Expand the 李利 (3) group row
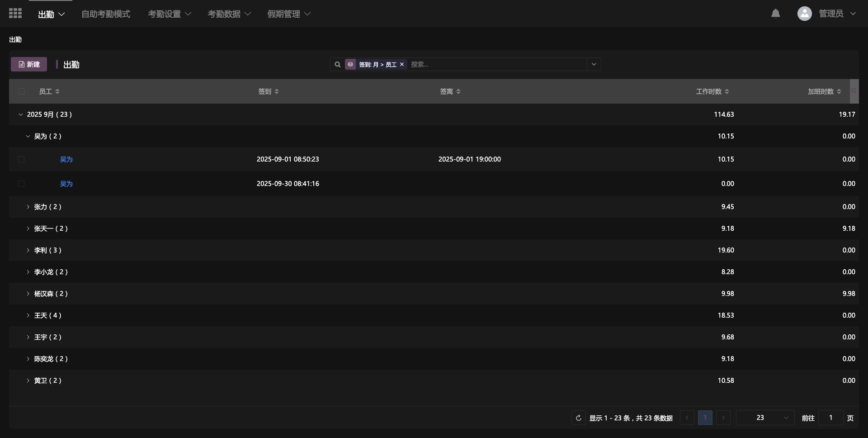 pyautogui.click(x=28, y=250)
